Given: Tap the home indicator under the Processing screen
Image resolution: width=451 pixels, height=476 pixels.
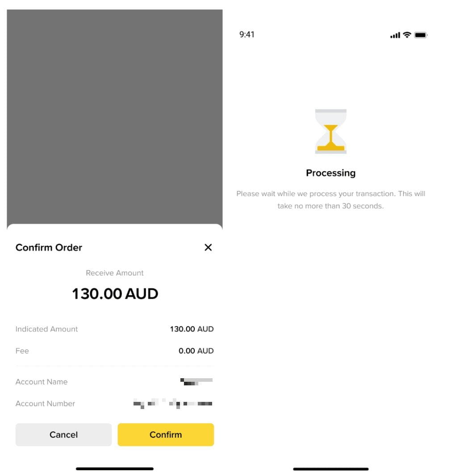Looking at the screenshot, I should tap(330, 469).
